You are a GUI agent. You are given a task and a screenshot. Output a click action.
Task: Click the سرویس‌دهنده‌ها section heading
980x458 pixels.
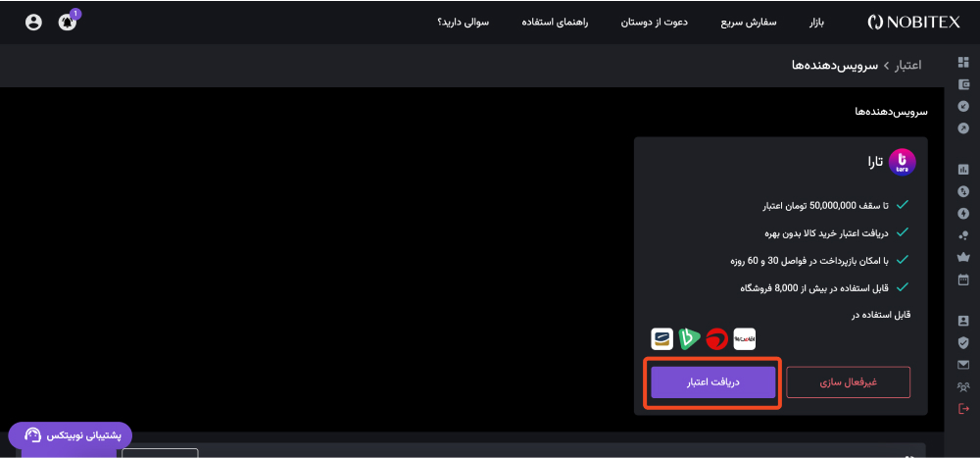pos(891,112)
